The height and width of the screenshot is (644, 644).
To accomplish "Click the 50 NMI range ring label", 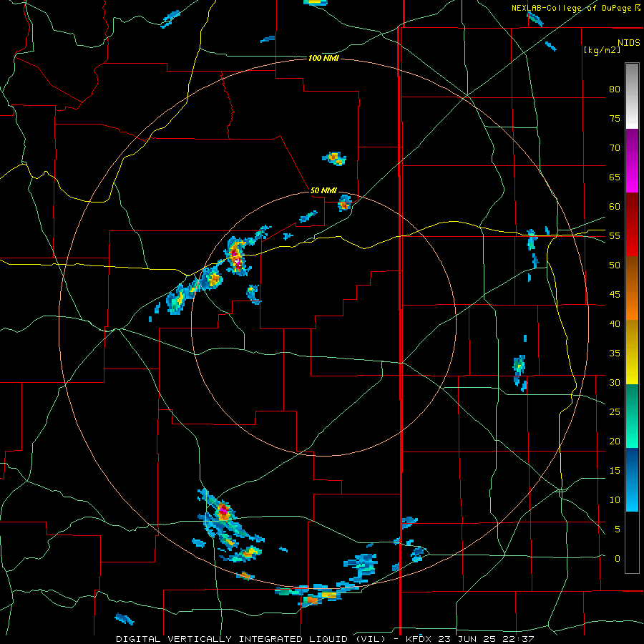I will click(323, 190).
